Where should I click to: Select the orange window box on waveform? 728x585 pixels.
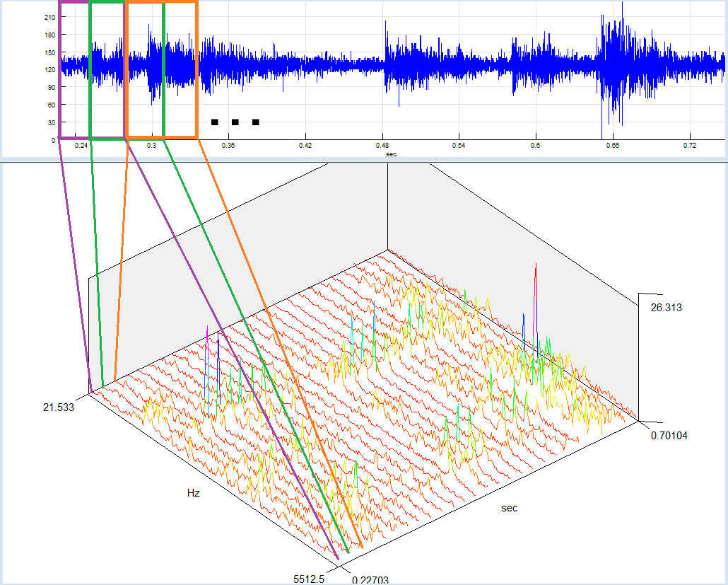[x=196, y=71]
